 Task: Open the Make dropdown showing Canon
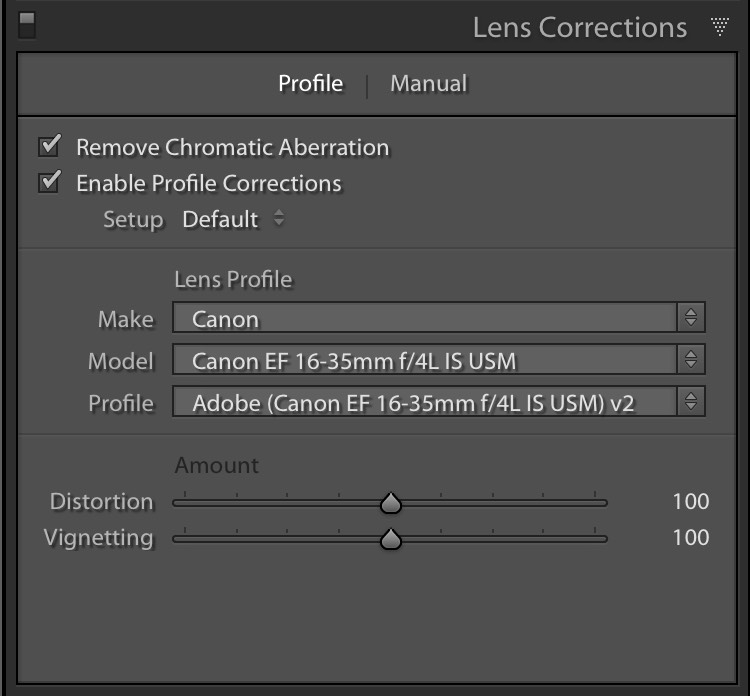pos(439,317)
